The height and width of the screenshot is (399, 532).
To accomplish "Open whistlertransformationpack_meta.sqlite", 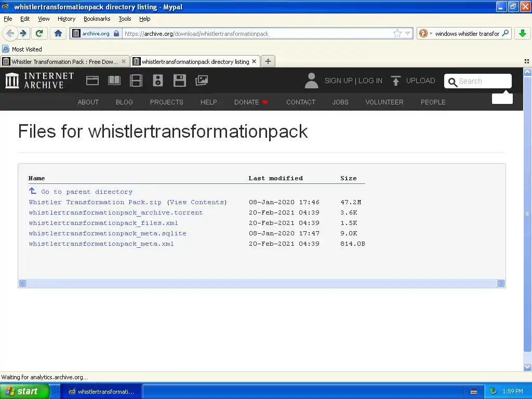I will 108,233.
